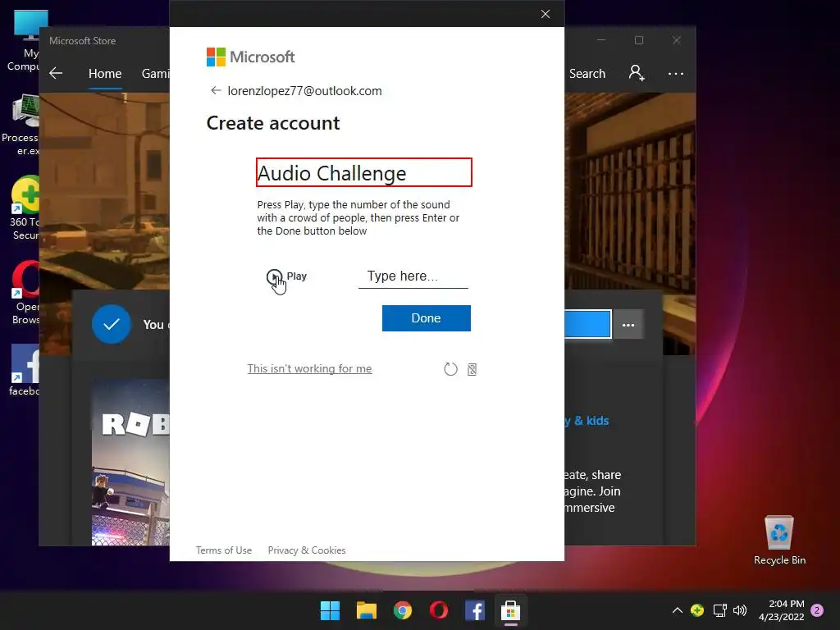Click the 'Press Play, type the number' instructions
The height and width of the screenshot is (630, 840).
(x=358, y=218)
